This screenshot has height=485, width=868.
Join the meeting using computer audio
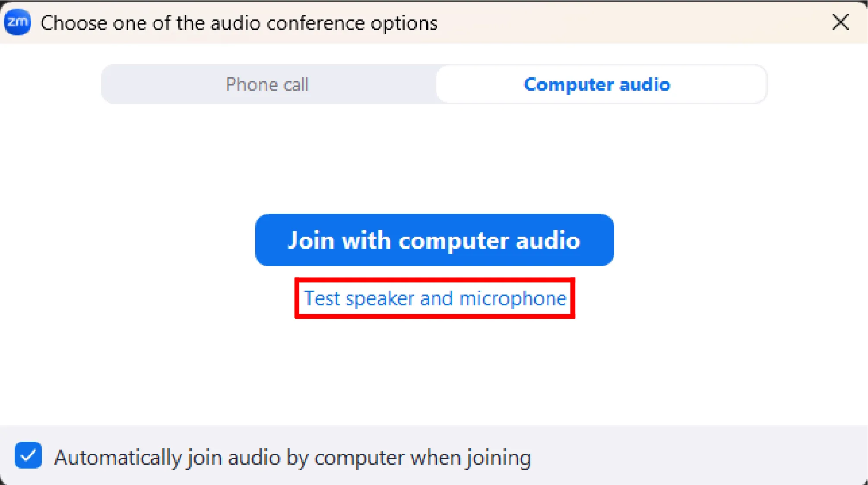(x=434, y=240)
